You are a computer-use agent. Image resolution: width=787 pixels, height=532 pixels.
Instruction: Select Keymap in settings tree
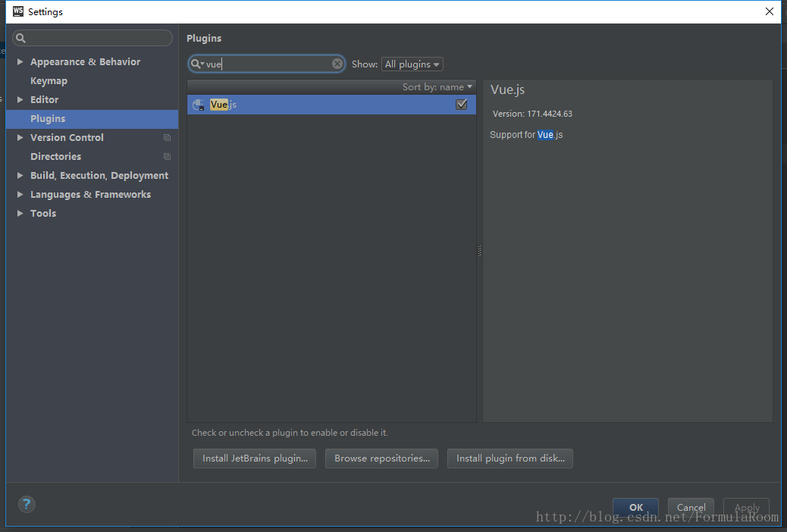(49, 81)
